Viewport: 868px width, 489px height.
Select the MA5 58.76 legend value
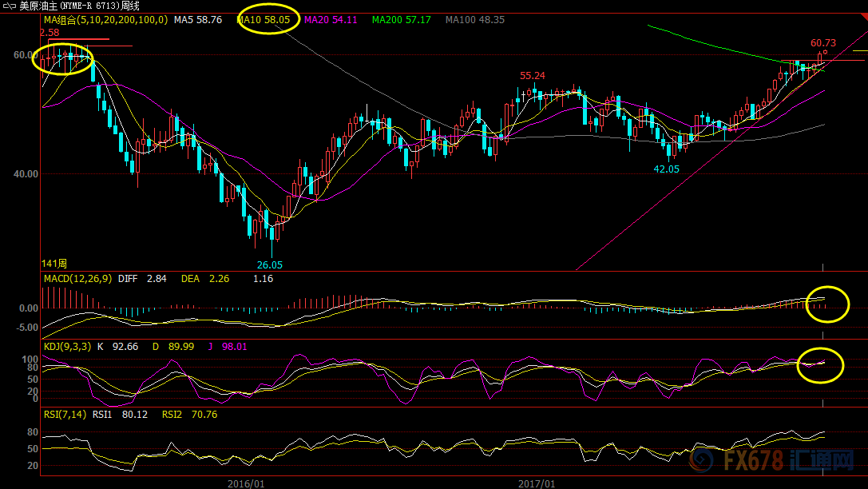pyautogui.click(x=198, y=19)
